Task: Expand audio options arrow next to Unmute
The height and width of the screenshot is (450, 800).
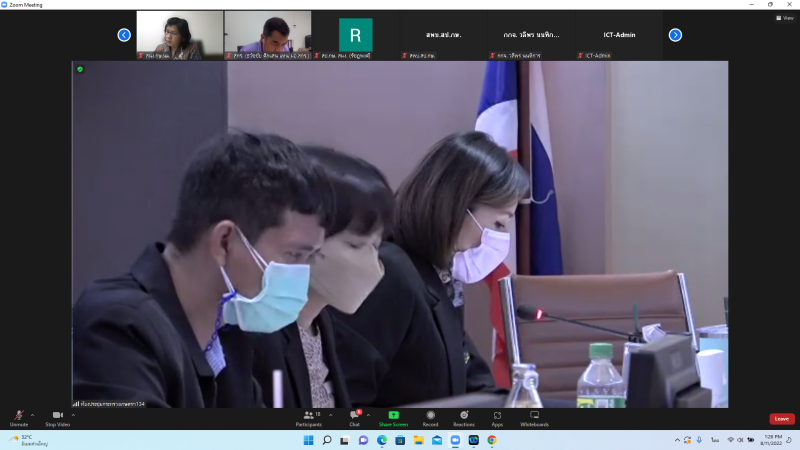Action: click(33, 413)
